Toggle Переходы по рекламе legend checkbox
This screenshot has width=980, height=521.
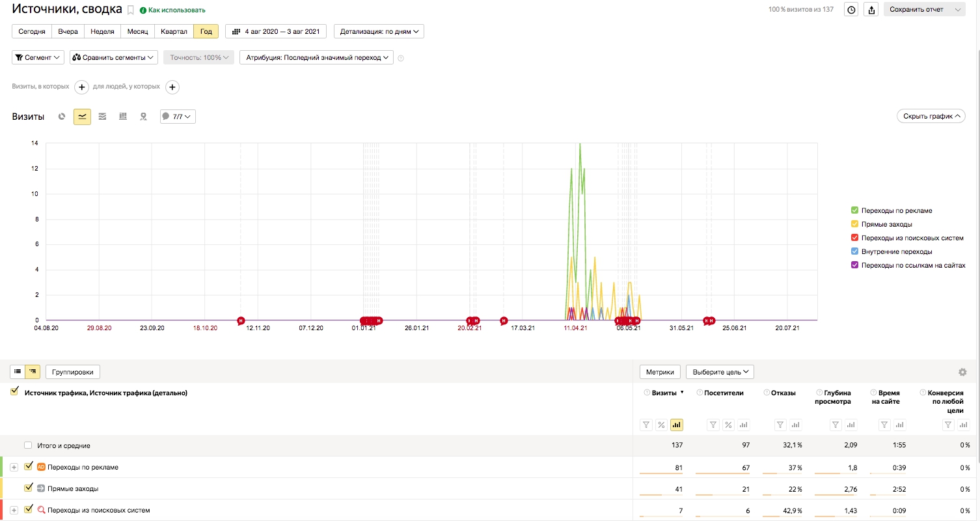[x=854, y=210]
